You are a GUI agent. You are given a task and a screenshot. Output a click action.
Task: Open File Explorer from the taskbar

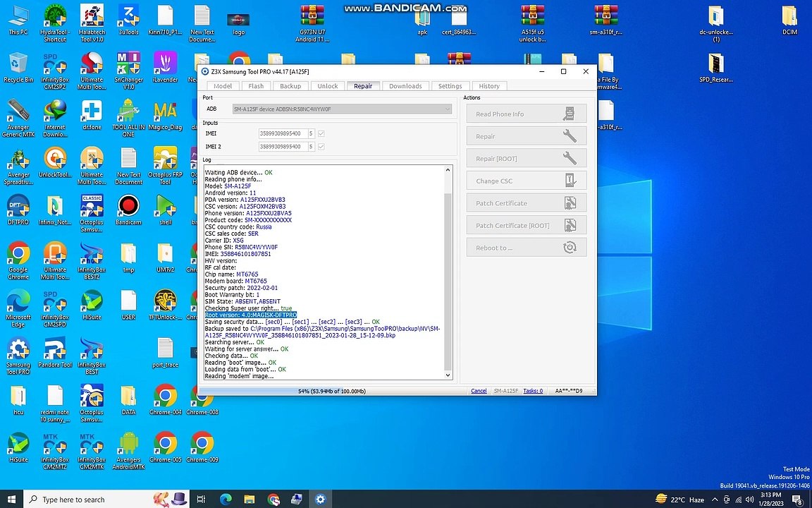click(249, 500)
